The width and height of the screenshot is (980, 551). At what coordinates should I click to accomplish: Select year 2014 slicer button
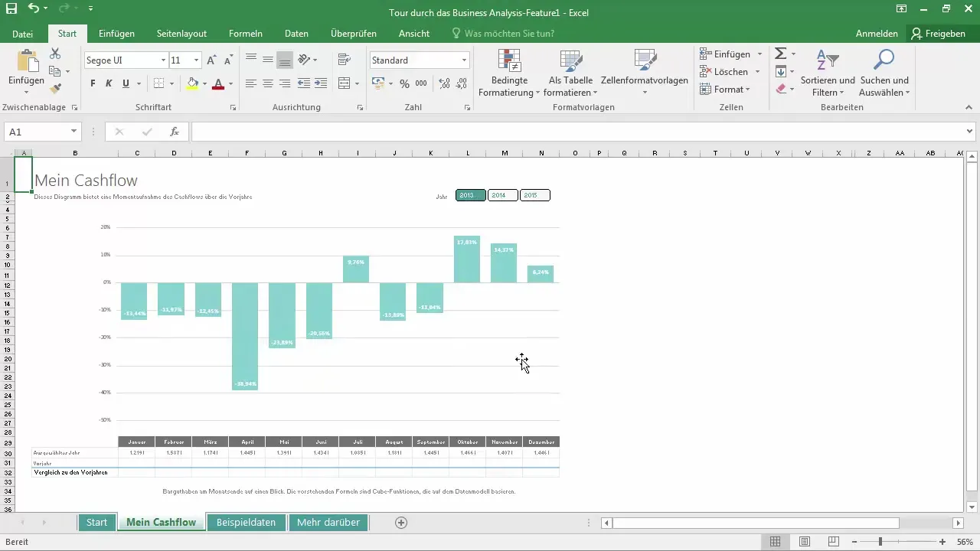(x=502, y=195)
